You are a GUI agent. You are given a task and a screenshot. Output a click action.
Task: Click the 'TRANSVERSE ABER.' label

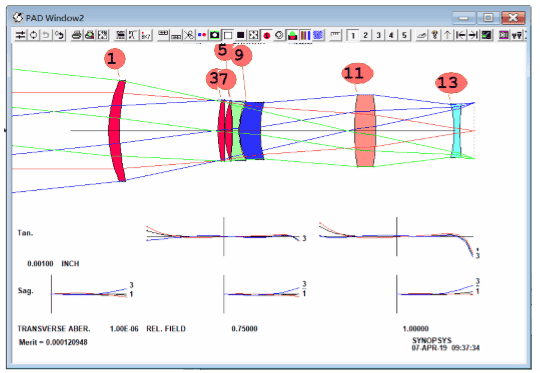(54, 329)
